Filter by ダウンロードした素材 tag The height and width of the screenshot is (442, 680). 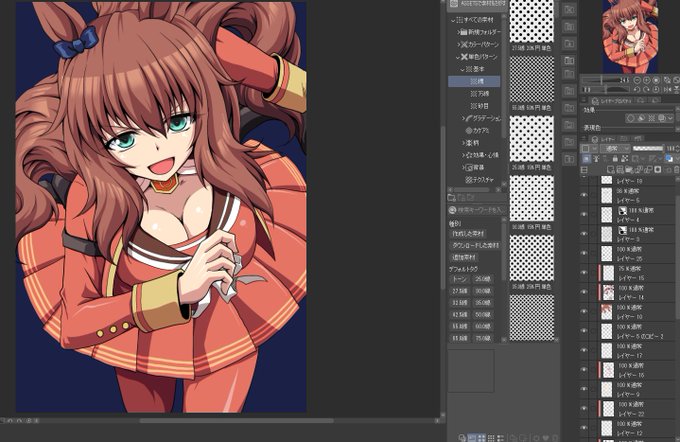tap(475, 246)
